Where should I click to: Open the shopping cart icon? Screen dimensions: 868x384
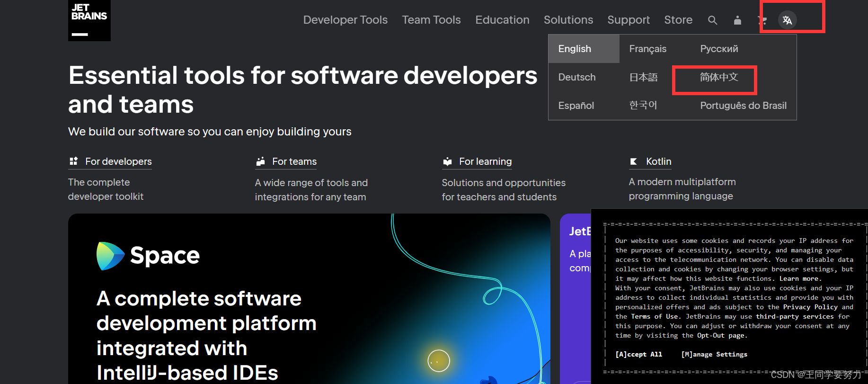(762, 20)
